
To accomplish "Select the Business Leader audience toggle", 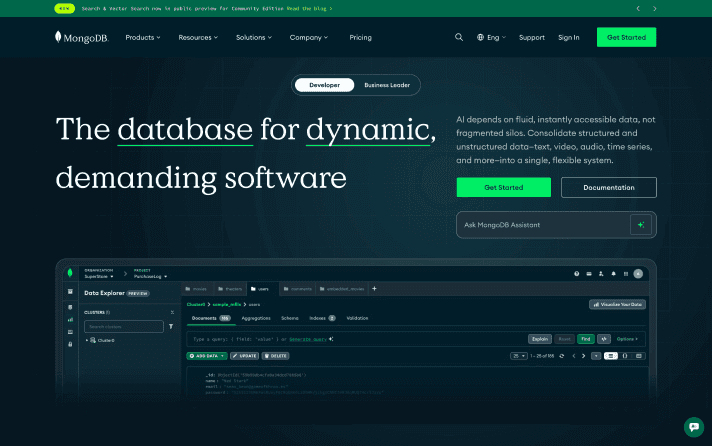I will 387,85.
